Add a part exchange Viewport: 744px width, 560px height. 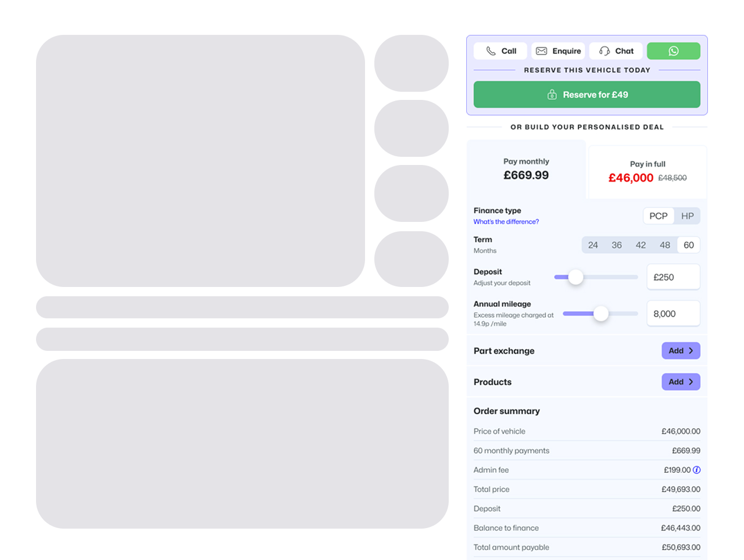[x=681, y=351]
